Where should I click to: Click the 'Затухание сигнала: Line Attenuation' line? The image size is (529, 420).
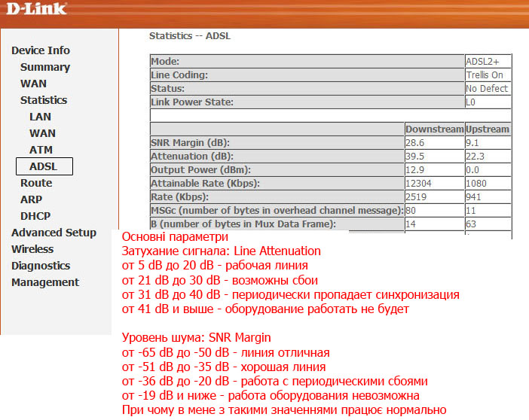pyautogui.click(x=221, y=251)
